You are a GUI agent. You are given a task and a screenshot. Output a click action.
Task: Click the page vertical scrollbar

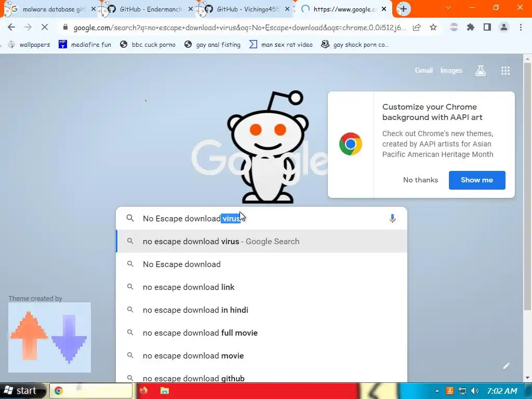[x=527, y=186]
